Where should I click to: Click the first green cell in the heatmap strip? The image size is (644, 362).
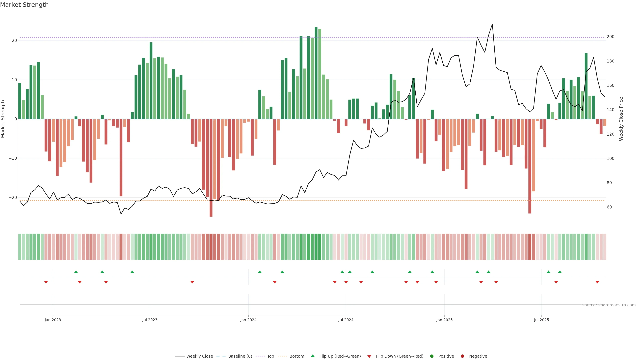(x=20, y=247)
